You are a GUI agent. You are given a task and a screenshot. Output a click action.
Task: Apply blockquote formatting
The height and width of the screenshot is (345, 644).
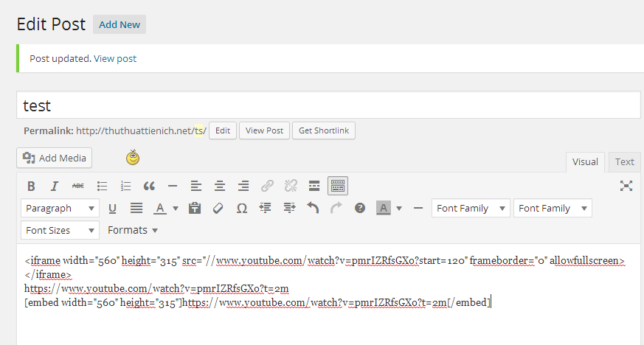tap(149, 187)
